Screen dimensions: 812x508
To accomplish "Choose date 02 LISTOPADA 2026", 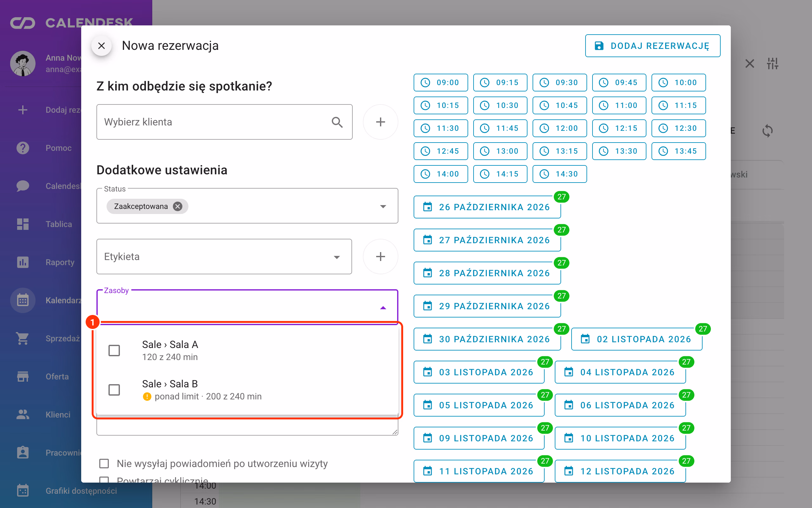I will pos(637,339).
